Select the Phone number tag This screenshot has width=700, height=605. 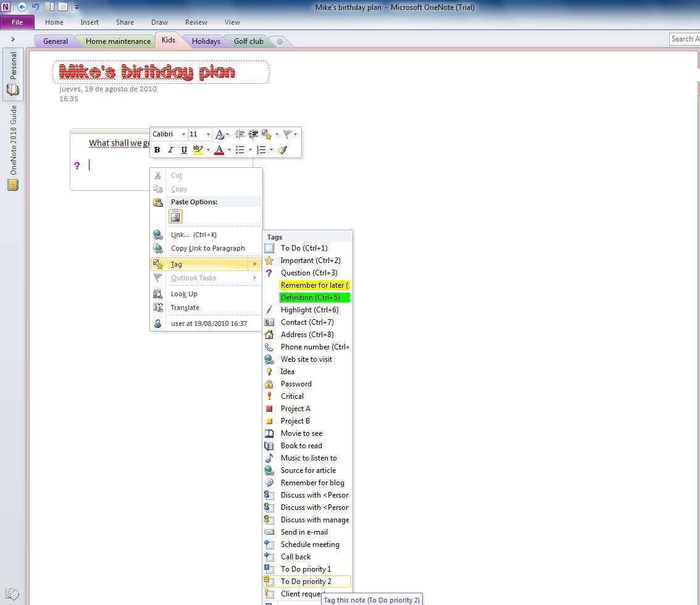pos(307,347)
